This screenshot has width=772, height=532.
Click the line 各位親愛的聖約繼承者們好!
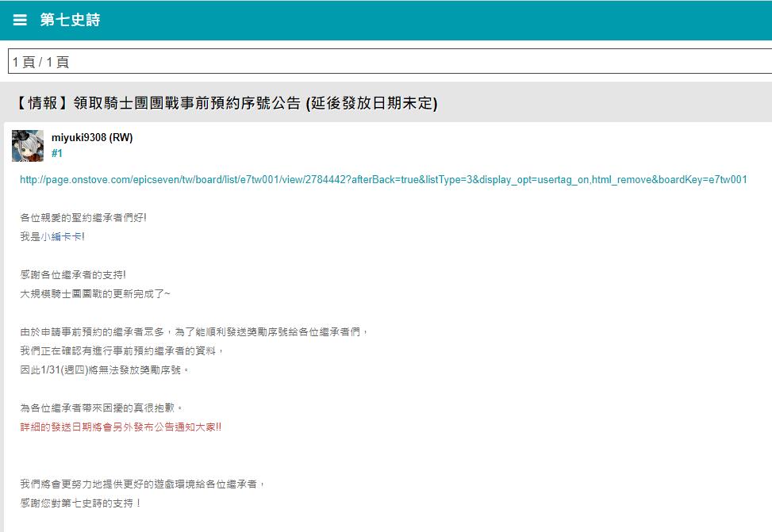[x=83, y=217]
